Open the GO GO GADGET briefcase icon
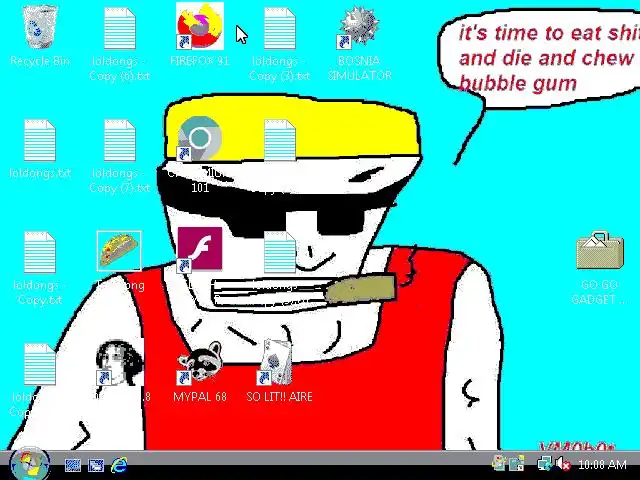Screen dimensions: 640x480 coord(600,250)
